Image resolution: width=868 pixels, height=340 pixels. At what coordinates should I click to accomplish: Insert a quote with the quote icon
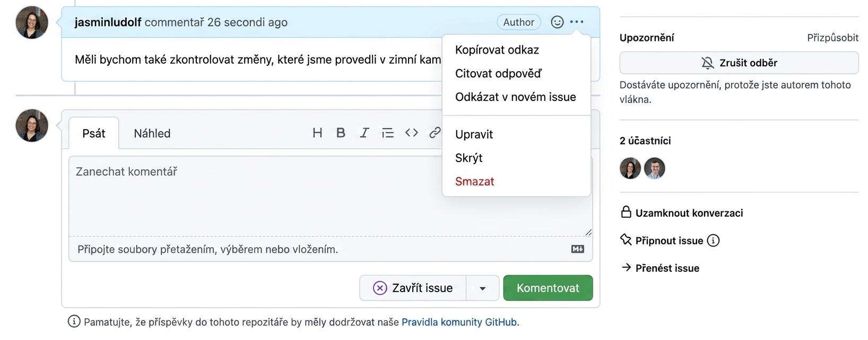(388, 133)
